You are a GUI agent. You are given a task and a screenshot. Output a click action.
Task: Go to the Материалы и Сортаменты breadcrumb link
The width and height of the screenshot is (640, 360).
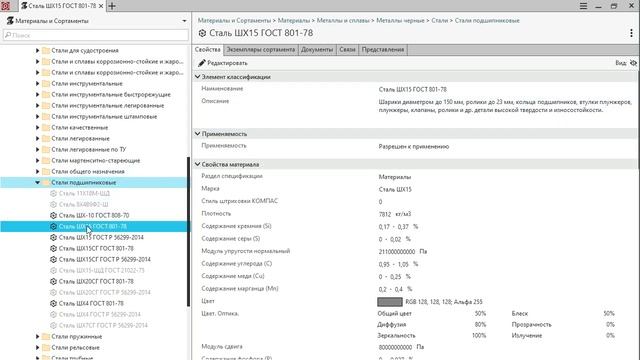coord(234,20)
